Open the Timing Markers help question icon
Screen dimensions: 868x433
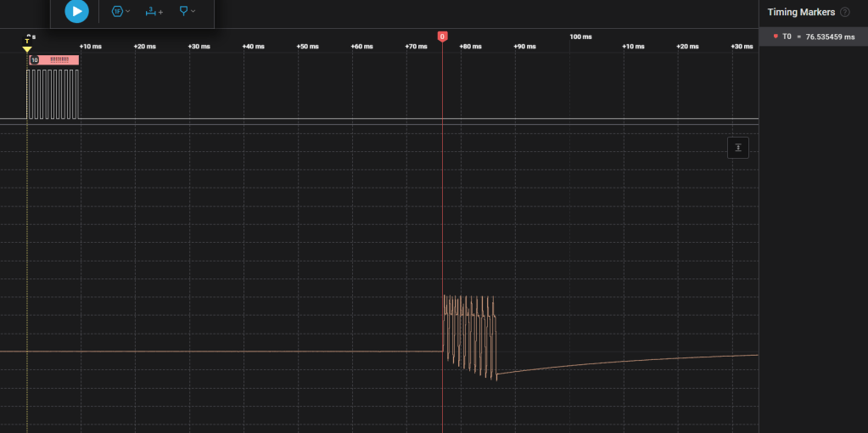tap(845, 12)
